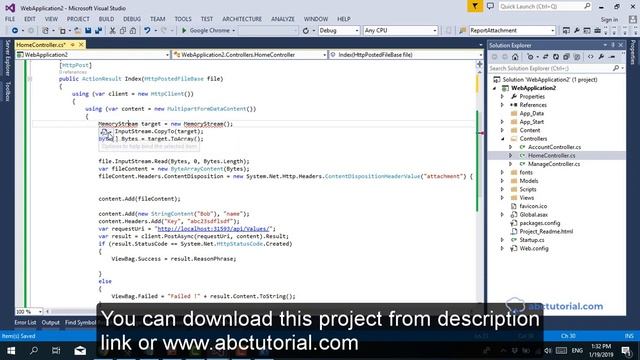Select AccountController.cs in Solution Explorer
The height and width of the screenshot is (360, 640).
(554, 147)
